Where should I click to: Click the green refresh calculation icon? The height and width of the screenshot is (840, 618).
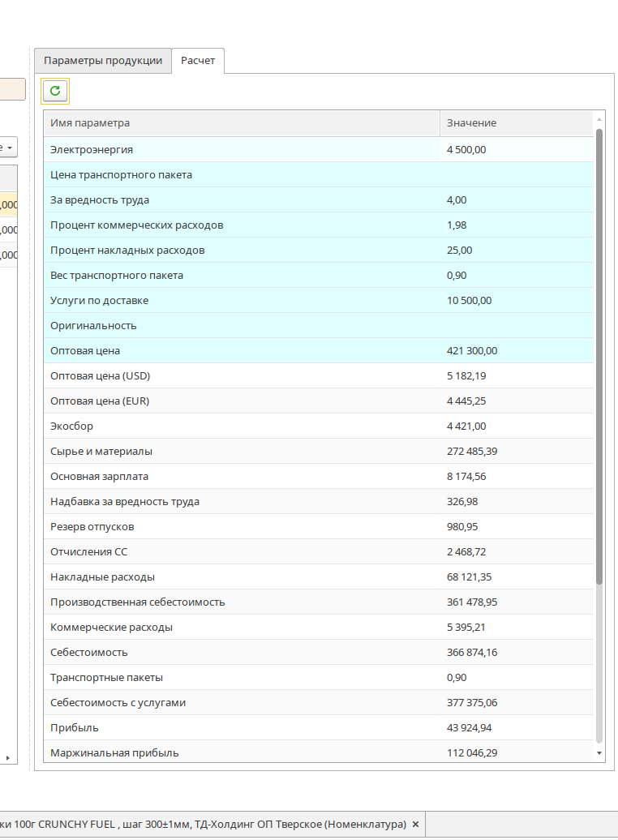[55, 91]
